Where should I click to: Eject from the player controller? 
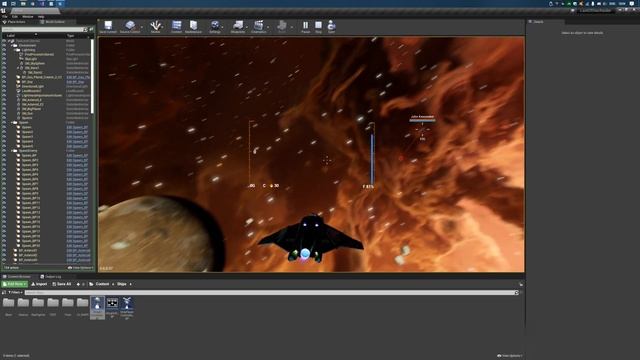tap(331, 27)
